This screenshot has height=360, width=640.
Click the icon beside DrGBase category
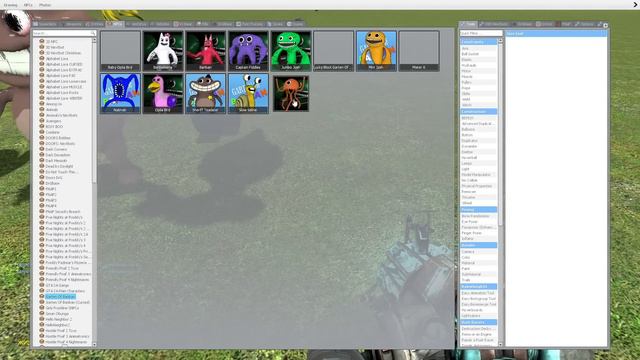[42, 183]
